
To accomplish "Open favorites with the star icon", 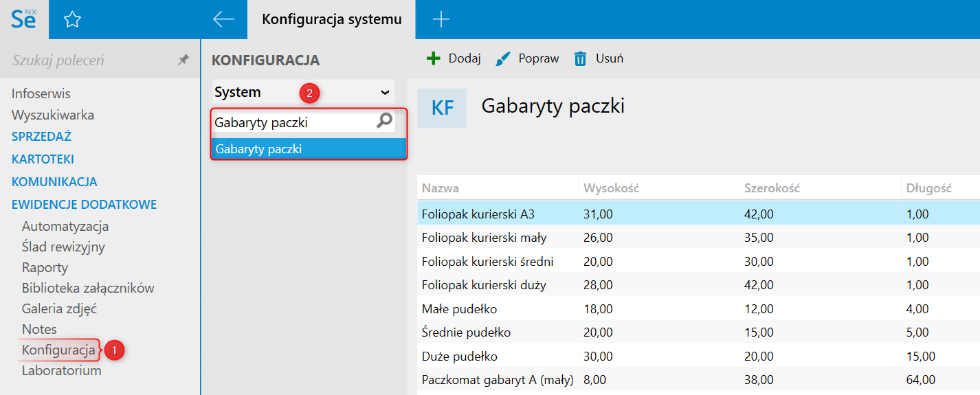I will [x=72, y=20].
